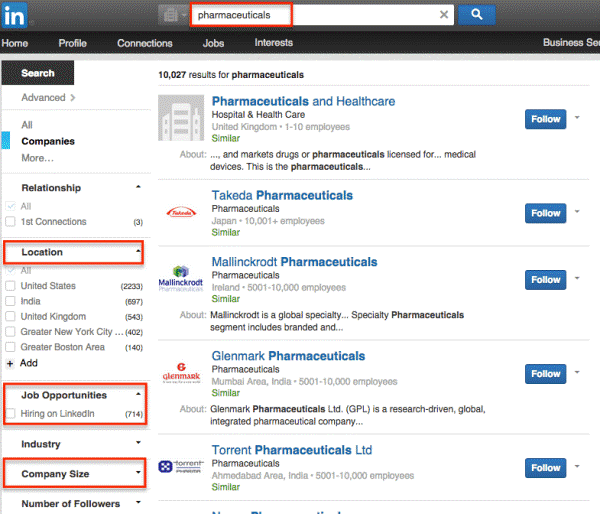Screen dimensions: 600x514
Task: Open the Pharmaceuticals and Healthcare building logo
Action: tap(181, 118)
